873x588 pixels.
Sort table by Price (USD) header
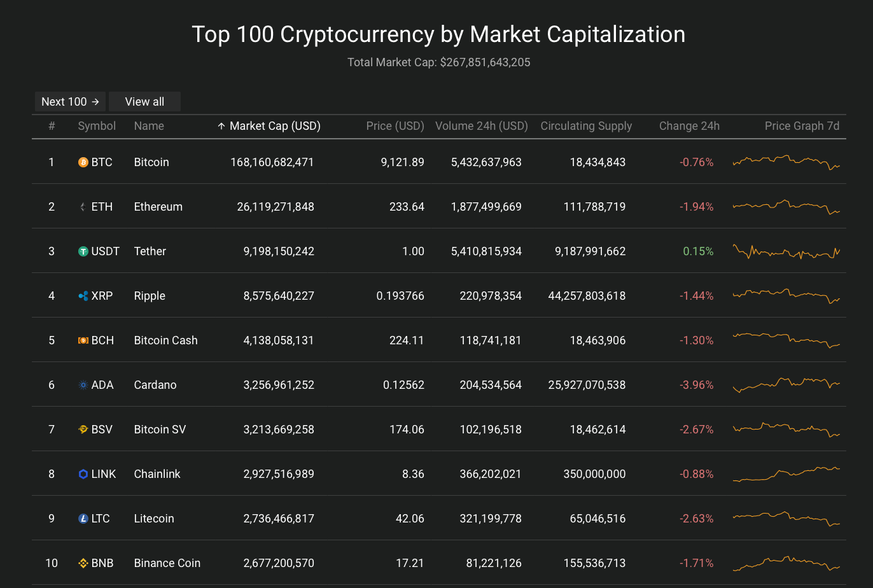pyautogui.click(x=395, y=126)
